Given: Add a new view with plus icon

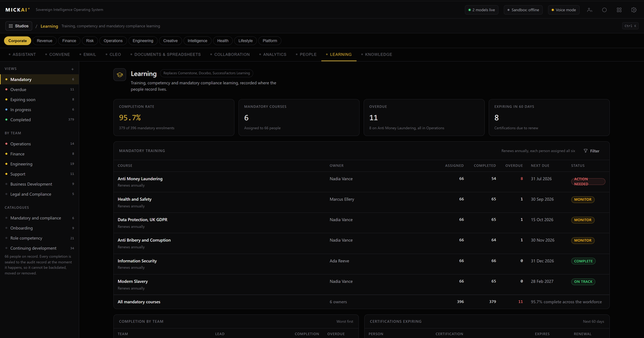Looking at the screenshot, I should 72,69.
